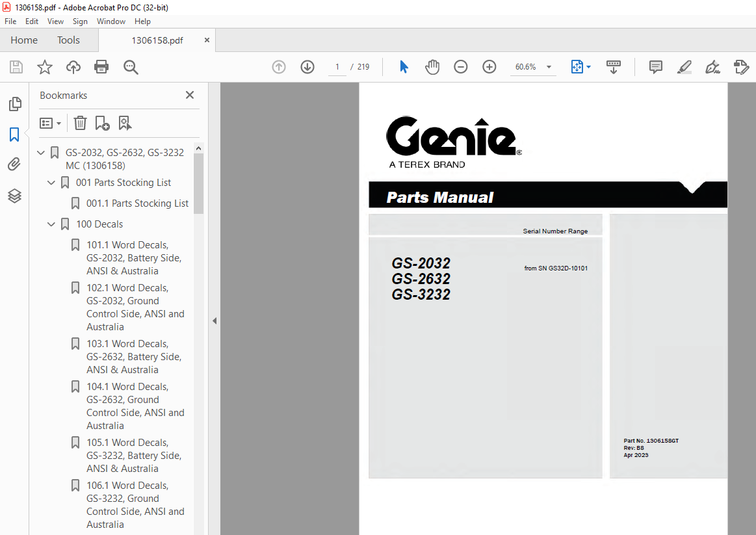This screenshot has height=535, width=756.
Task: Zoom out with minus icon
Action: [x=461, y=67]
